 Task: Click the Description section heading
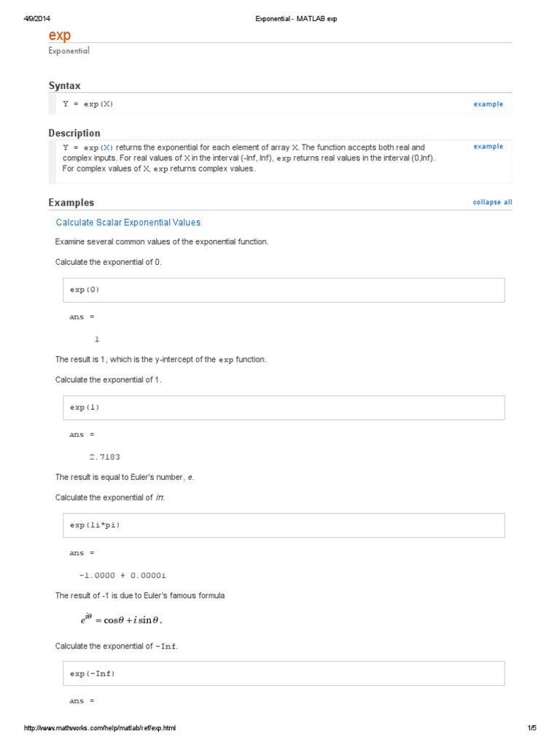click(74, 133)
